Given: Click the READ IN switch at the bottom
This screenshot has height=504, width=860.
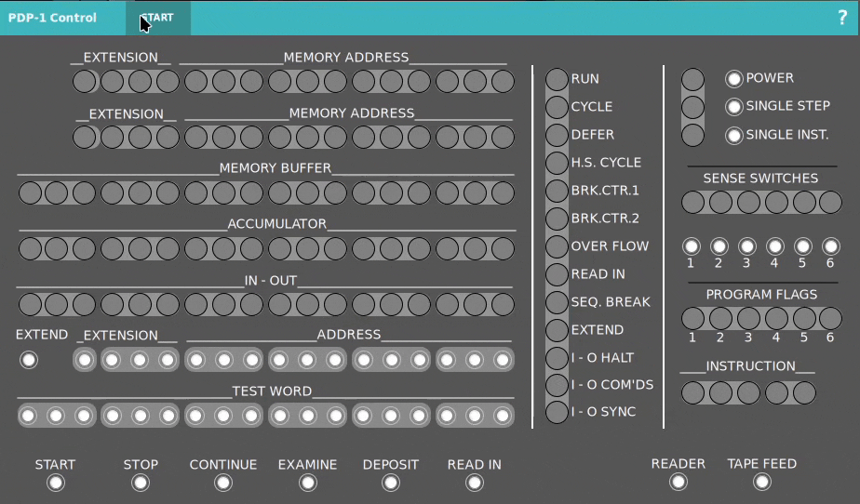Looking at the screenshot, I should pos(475,483).
